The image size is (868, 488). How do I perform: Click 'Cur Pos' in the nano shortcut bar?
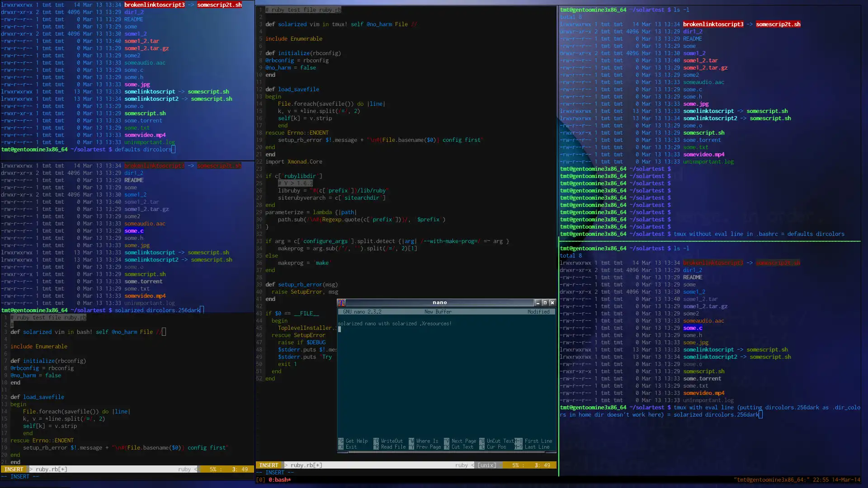(x=496, y=447)
